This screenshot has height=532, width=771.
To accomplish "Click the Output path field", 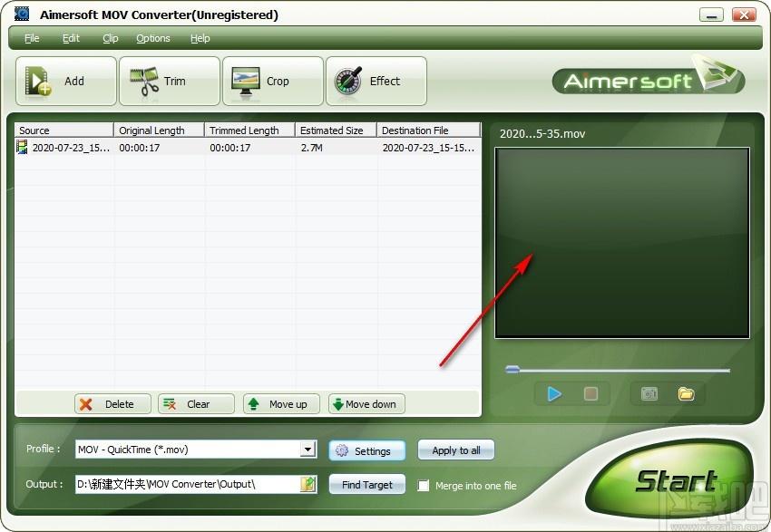I will tap(186, 484).
